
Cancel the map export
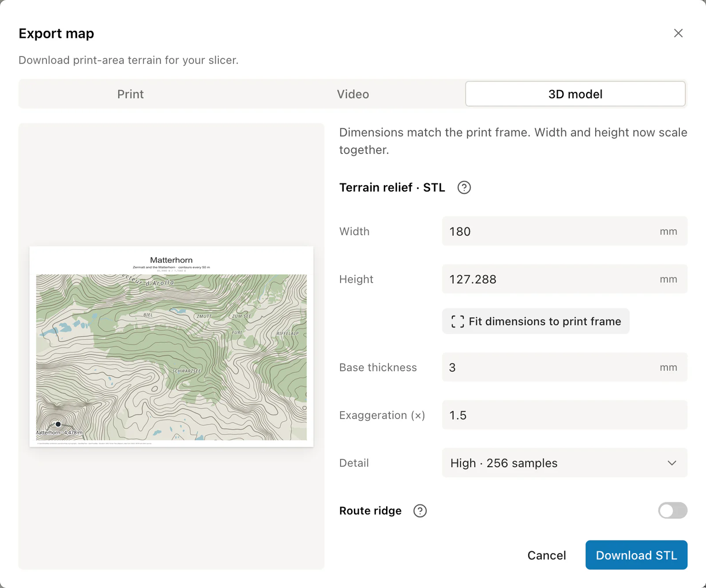point(547,555)
